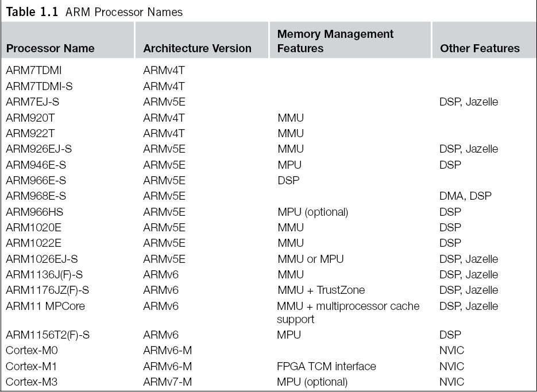
Task: Click the ARM11 MPCore processor name
Action: pos(45,306)
